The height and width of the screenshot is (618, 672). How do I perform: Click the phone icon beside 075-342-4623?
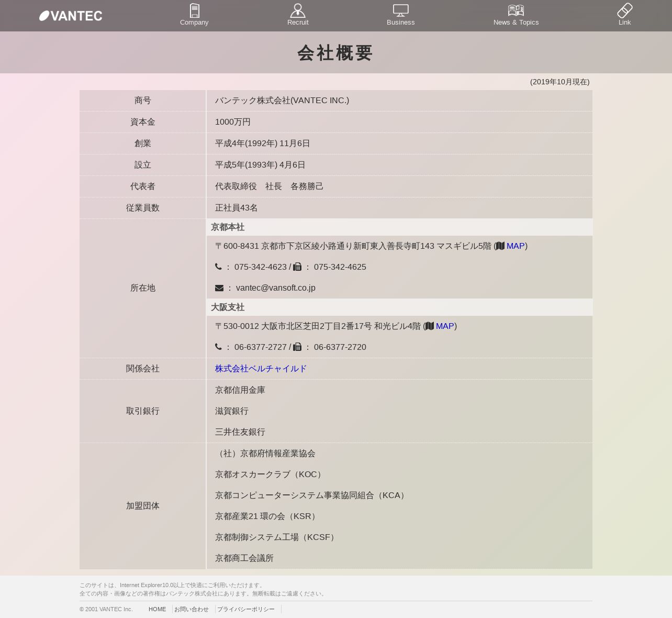tap(218, 267)
